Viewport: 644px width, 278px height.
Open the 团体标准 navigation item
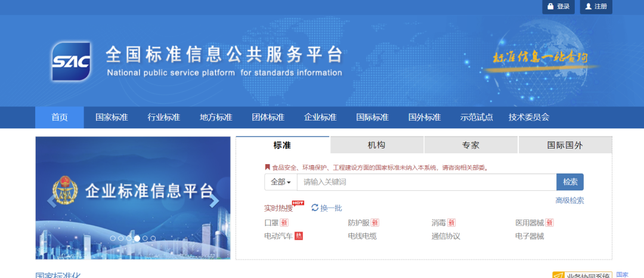pyautogui.click(x=268, y=118)
